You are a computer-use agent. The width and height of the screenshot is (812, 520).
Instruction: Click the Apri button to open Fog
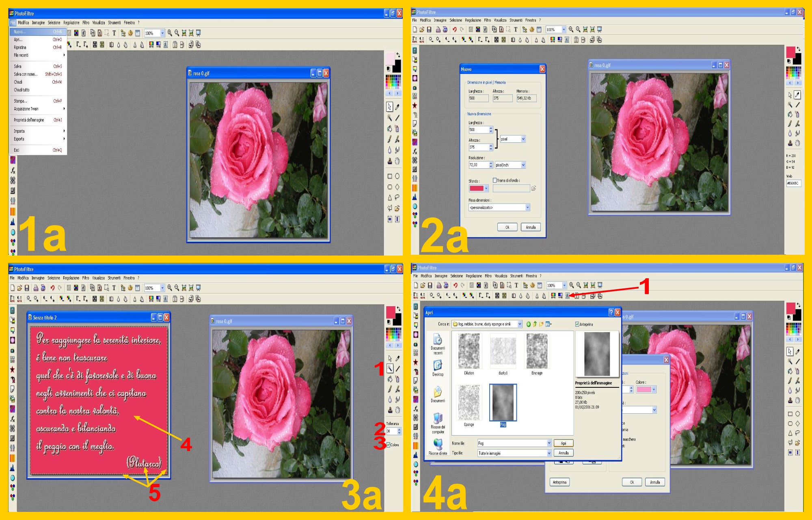click(x=564, y=443)
